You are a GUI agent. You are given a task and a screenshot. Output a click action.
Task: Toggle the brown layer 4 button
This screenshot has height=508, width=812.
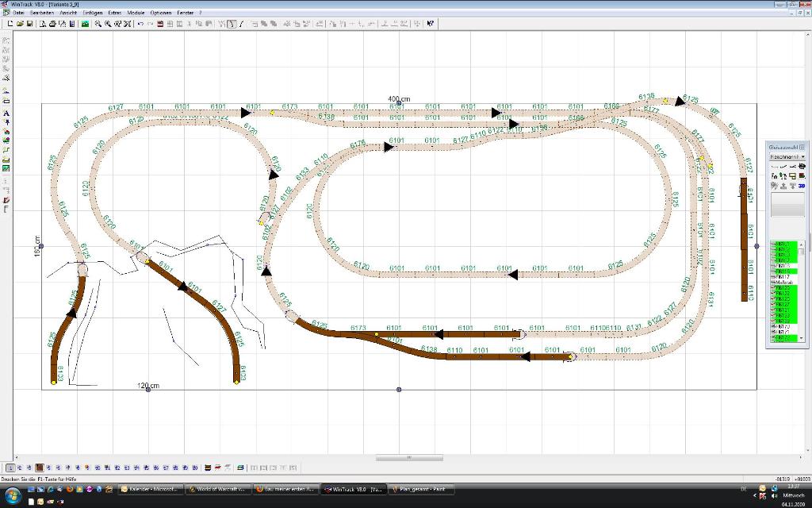pos(40,468)
